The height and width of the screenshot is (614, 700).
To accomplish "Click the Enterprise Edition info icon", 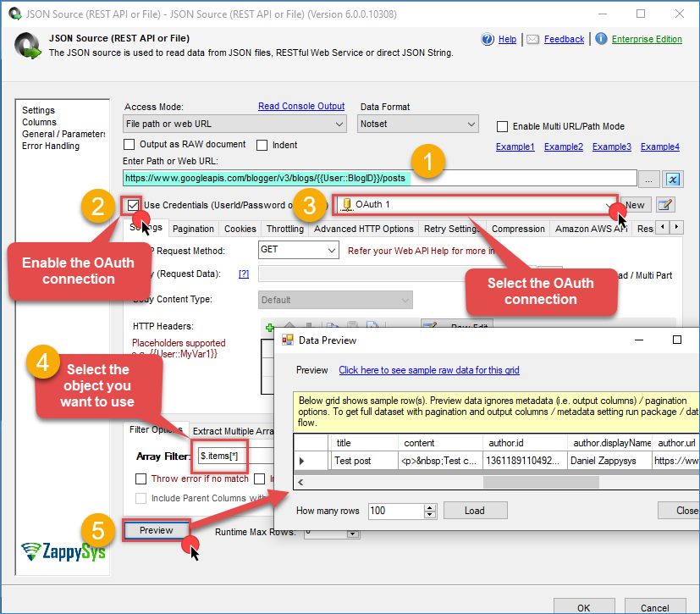I will pos(601,39).
